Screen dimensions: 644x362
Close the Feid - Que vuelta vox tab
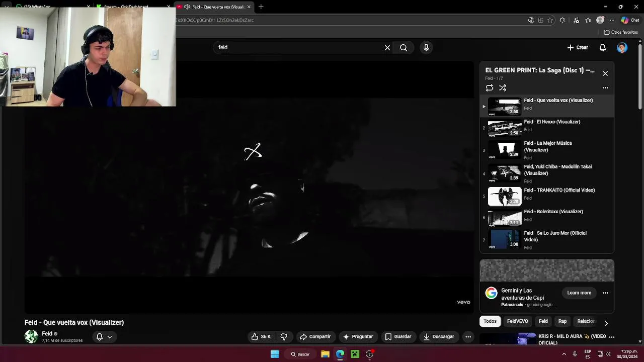(249, 7)
